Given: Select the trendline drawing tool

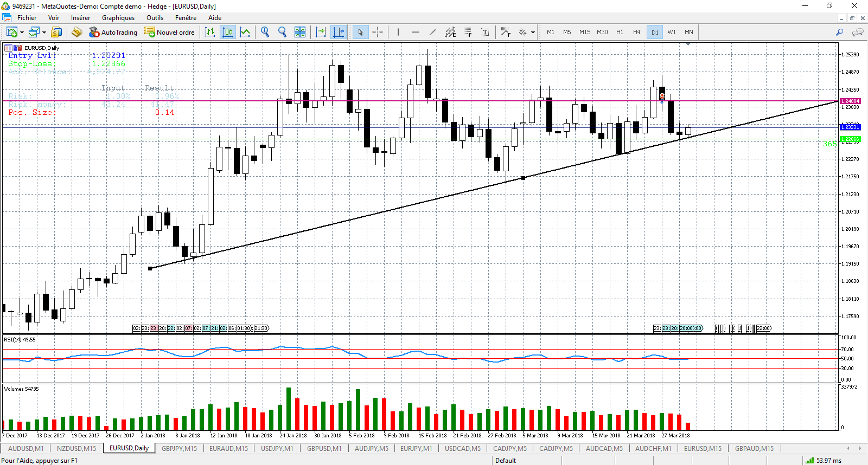Looking at the screenshot, I should (433, 32).
